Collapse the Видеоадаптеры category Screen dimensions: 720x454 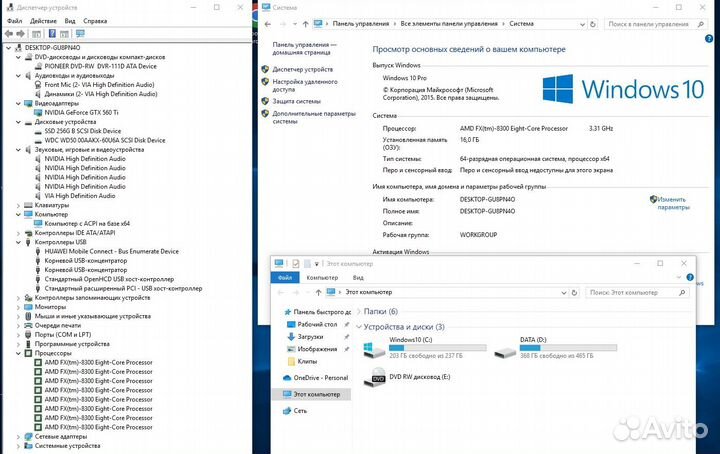(18, 103)
